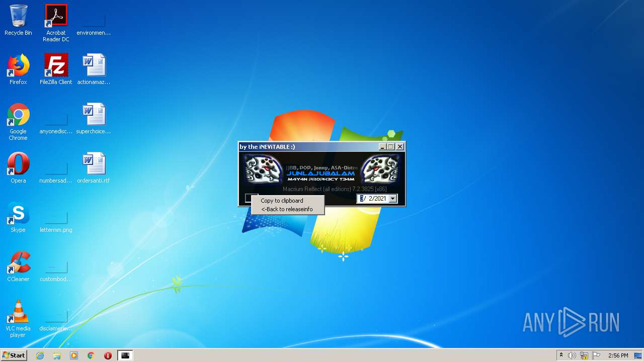
Task: Select the 'superchoice...' Word document
Action: coord(94,119)
